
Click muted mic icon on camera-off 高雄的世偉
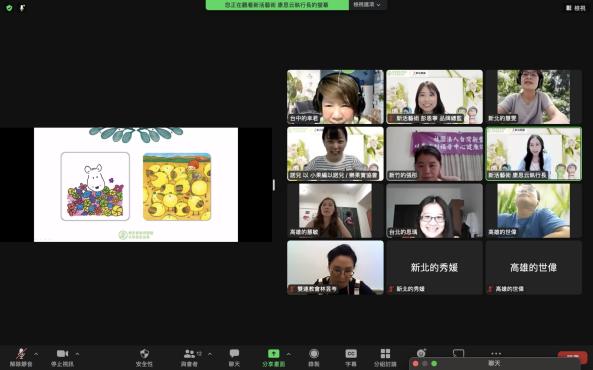point(491,289)
